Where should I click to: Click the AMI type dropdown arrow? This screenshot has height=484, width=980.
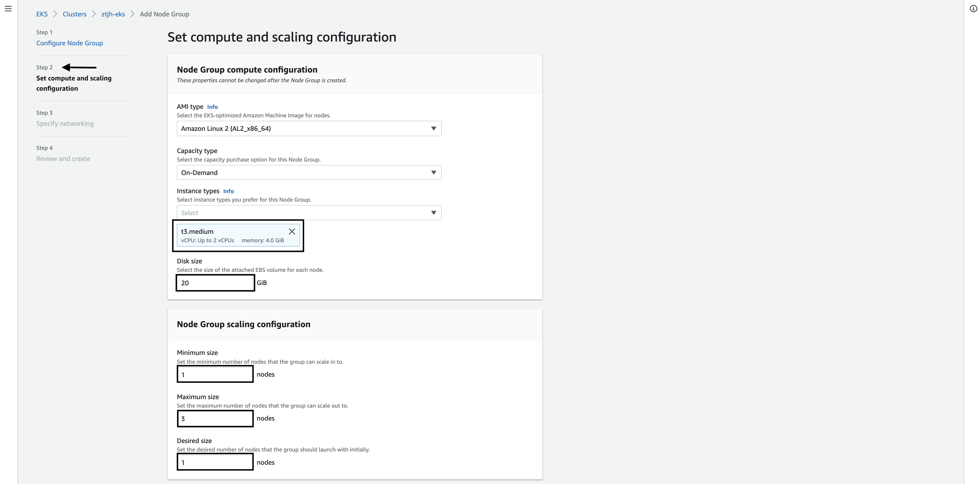pos(433,128)
